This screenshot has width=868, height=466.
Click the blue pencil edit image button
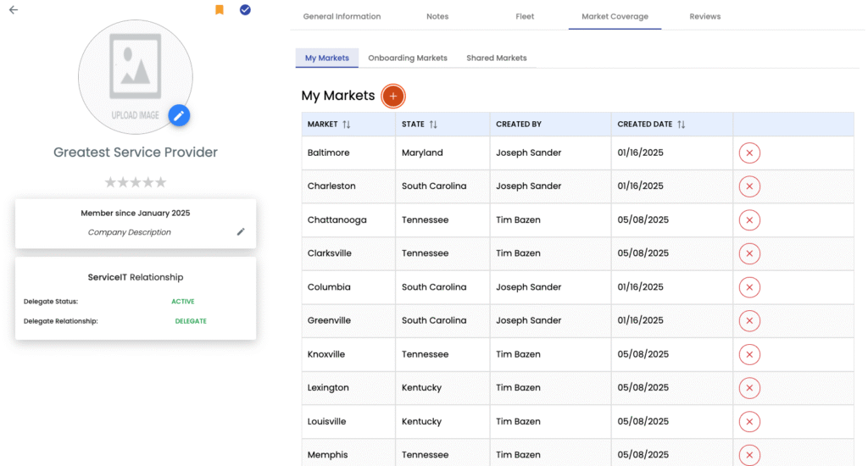(179, 116)
